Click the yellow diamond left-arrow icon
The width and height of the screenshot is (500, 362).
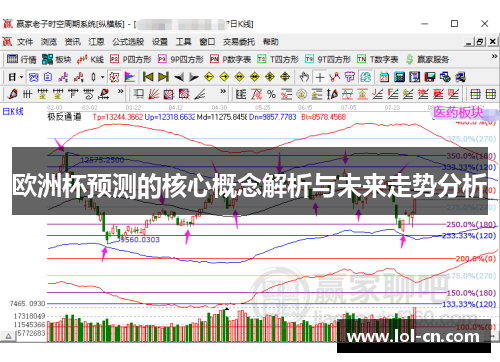209,77
